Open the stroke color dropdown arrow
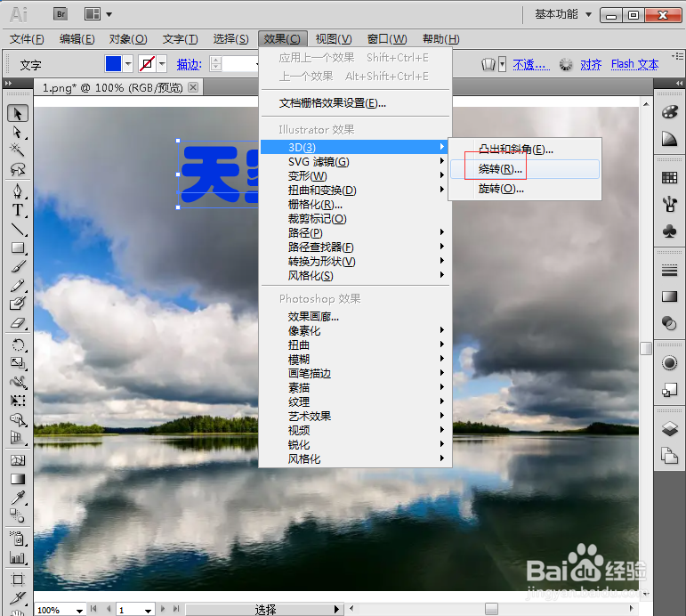Image resolution: width=686 pixels, height=616 pixels. pos(162,64)
